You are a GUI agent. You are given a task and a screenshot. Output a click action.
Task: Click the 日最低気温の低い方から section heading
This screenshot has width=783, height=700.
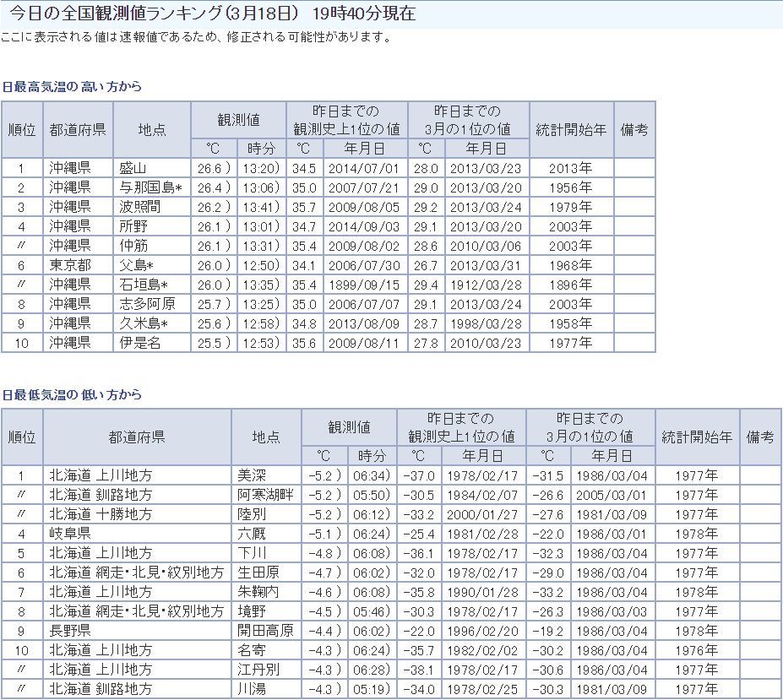(71, 395)
